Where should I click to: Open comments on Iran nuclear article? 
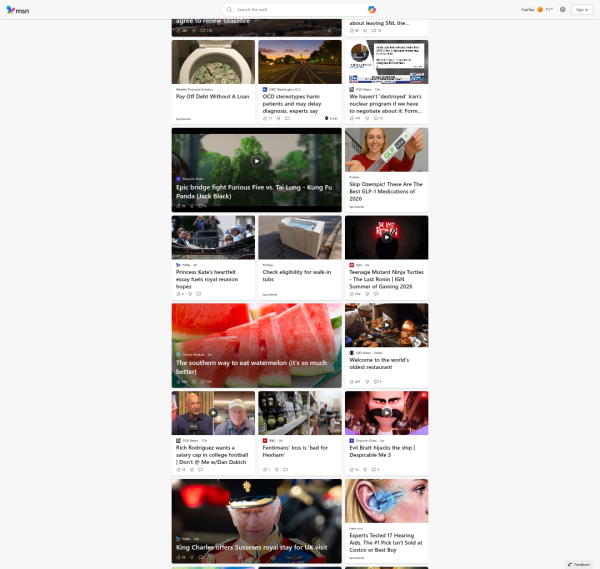click(x=376, y=118)
